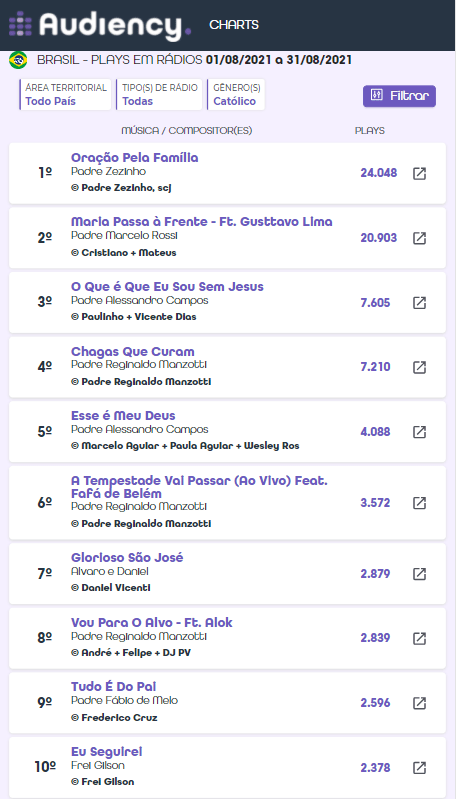Open external link for Glorioso São José

coord(419,574)
